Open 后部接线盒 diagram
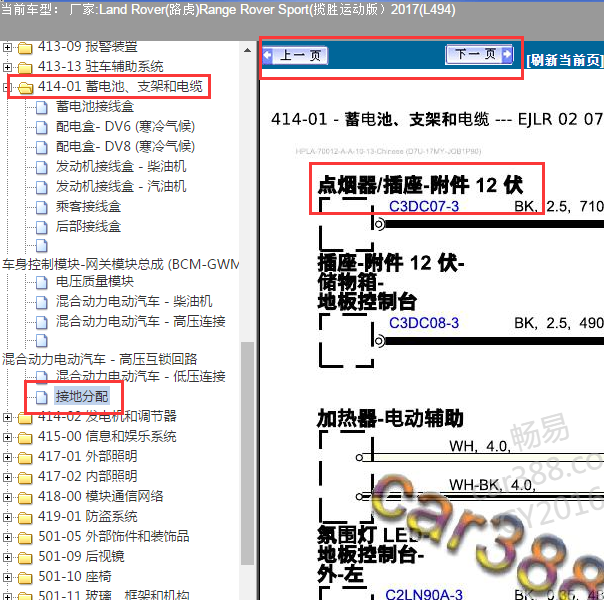The image size is (604, 600). [x=88, y=227]
